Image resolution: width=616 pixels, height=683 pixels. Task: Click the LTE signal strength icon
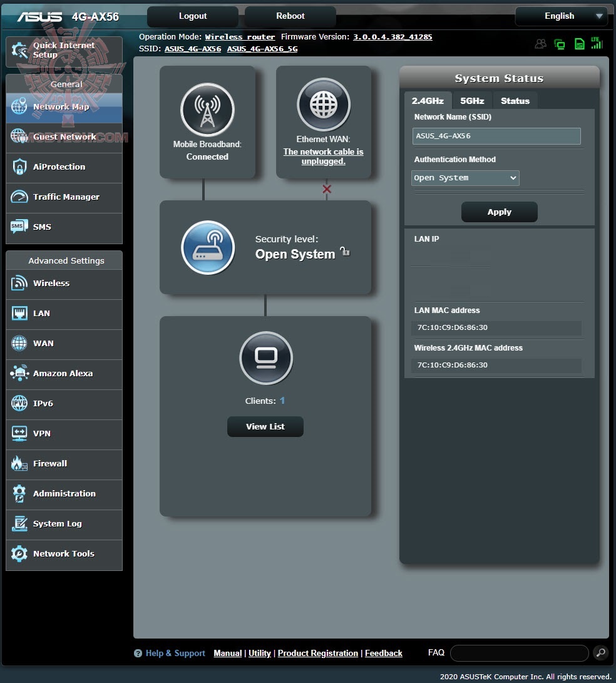(x=597, y=43)
